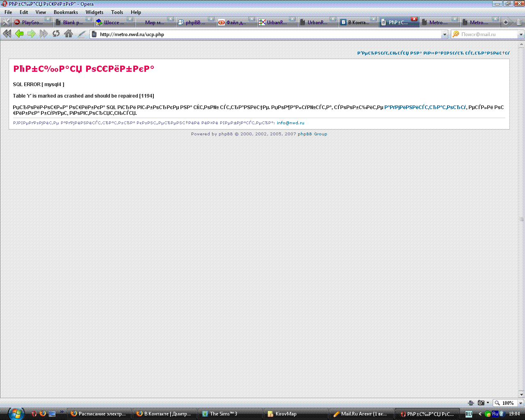Open the Widgets menu
Viewport: 525px width, 420px height.
(94, 12)
